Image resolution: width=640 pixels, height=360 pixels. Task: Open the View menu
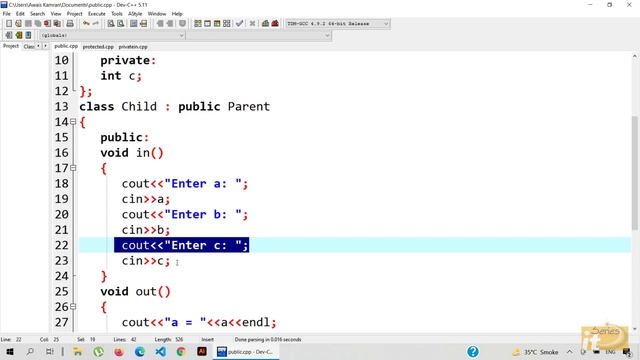56,13
